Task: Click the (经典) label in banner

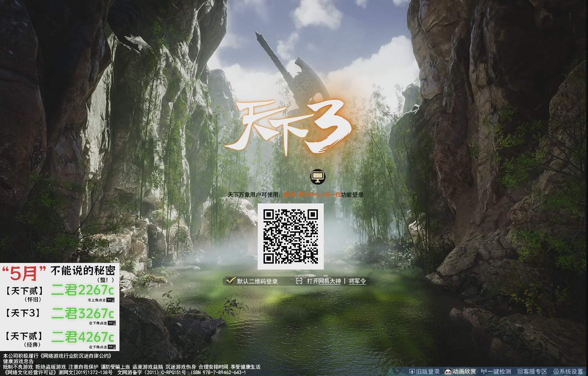Action: [x=33, y=345]
